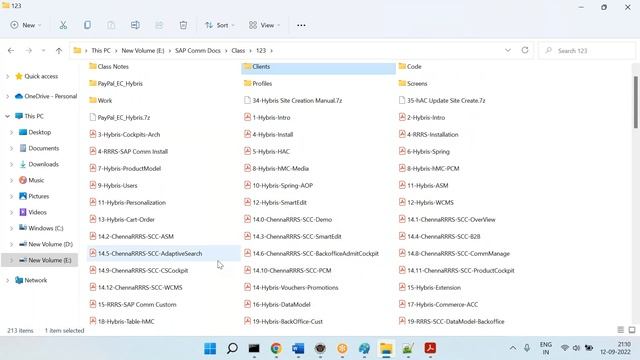Screen dimensions: 640x360
Task: Switch to large thumbnails view icon in status bar
Action: (632, 330)
